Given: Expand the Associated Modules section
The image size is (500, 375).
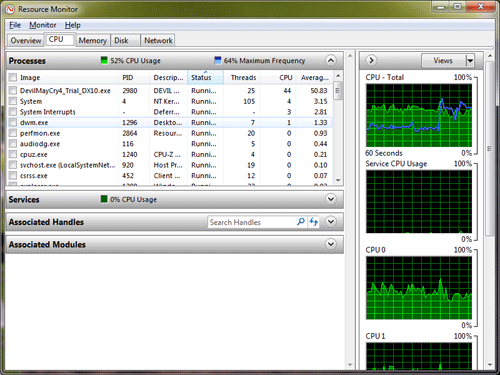Looking at the screenshot, I should (331, 244).
